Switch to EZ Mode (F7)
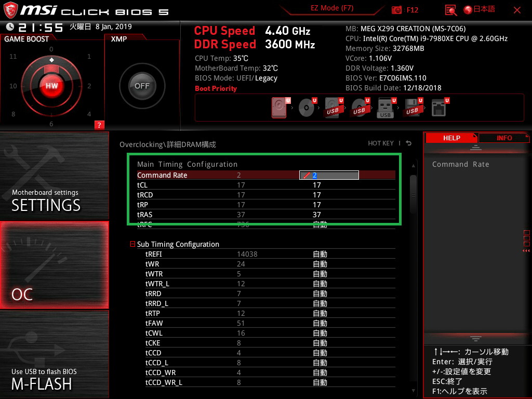 pyautogui.click(x=332, y=8)
